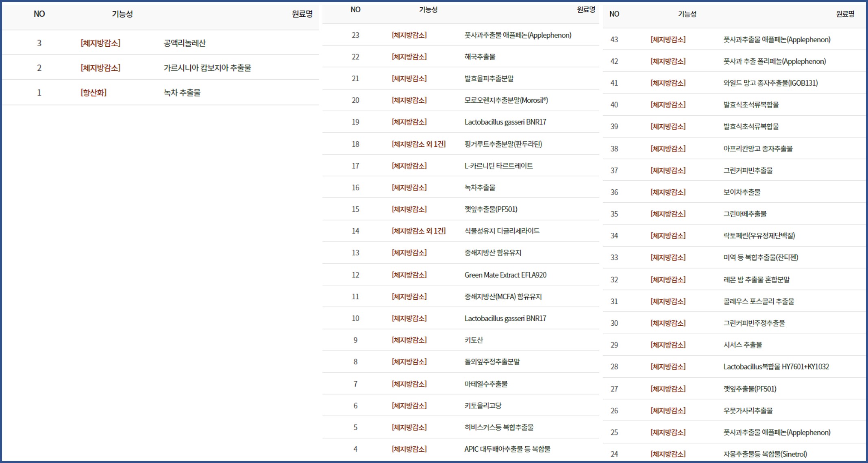Click Lactobacillus복합물 HY7601+KY1032 row
Viewport: 868px width, 463px height.
pyautogui.click(x=776, y=367)
